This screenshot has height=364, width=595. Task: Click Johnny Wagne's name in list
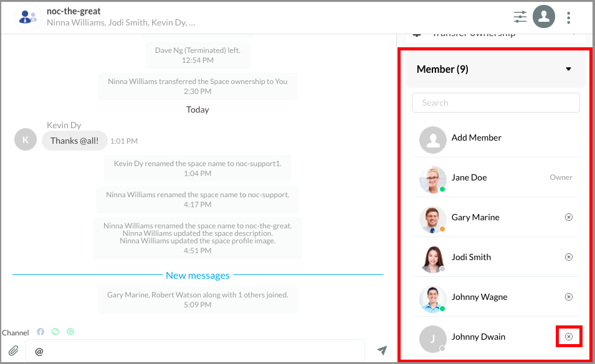point(479,297)
